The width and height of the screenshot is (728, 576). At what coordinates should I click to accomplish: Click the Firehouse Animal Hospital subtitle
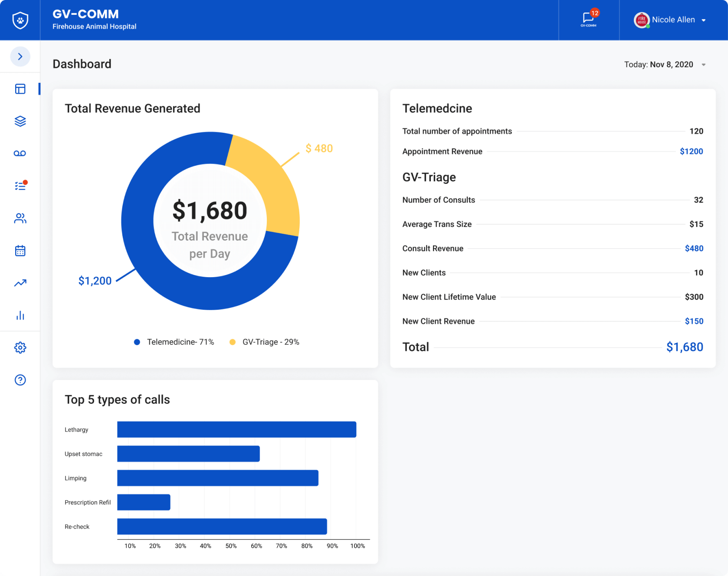(x=94, y=26)
